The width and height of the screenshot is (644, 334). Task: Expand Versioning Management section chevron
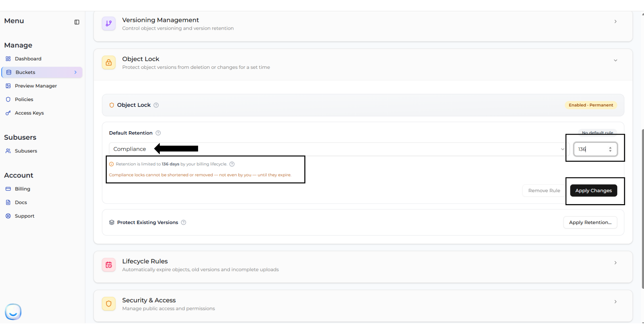(615, 22)
